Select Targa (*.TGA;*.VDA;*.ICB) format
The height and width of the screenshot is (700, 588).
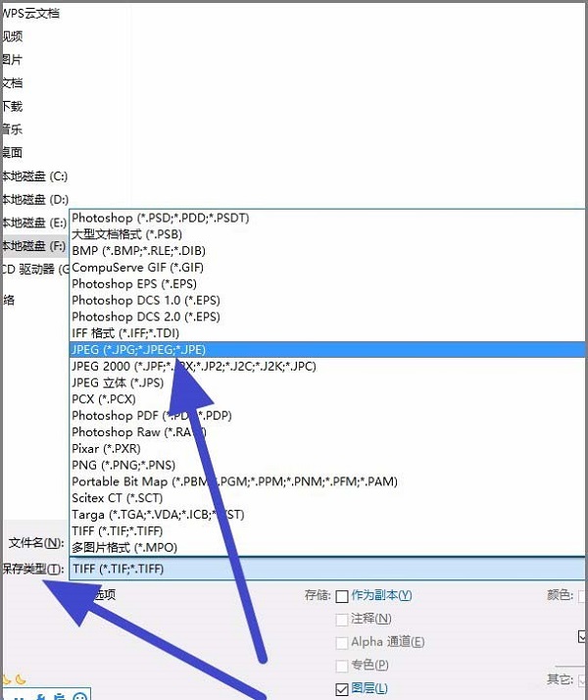[327, 515]
